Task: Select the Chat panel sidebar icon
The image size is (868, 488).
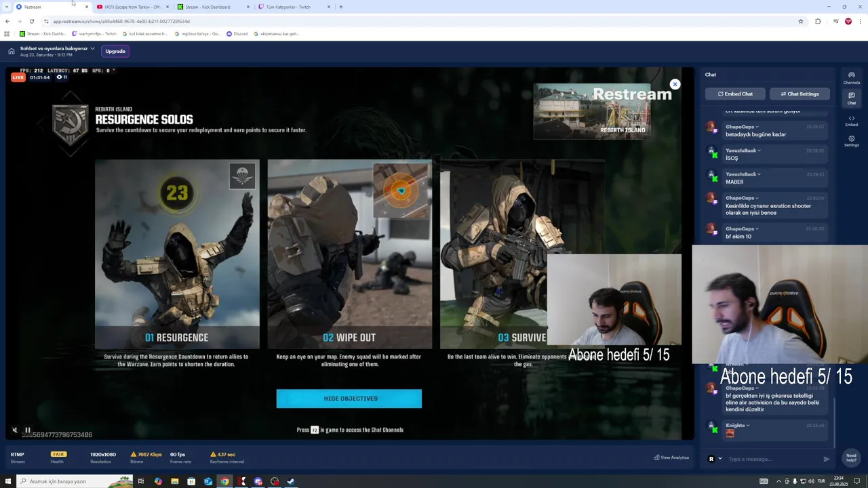Action: tap(852, 98)
